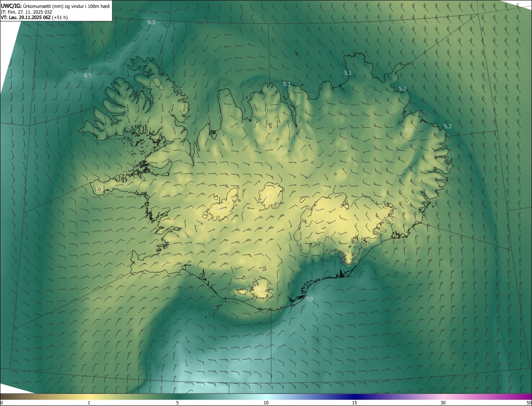
Task: Click the 6.3 value label on map
Action: pos(151,22)
